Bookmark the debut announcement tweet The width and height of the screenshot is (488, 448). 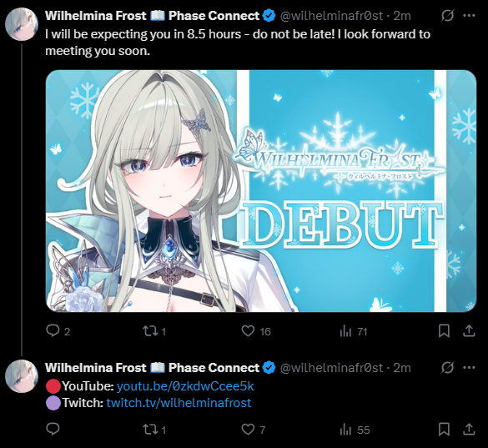pyautogui.click(x=444, y=331)
